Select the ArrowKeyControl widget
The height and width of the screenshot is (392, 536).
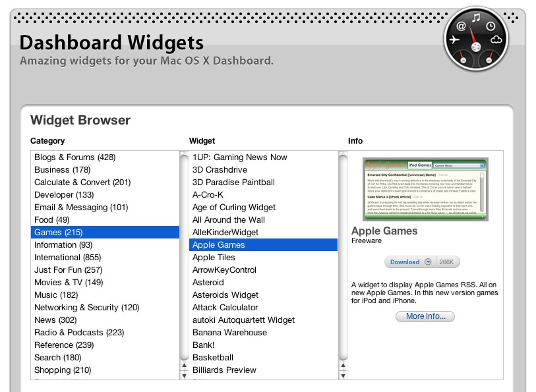click(263, 269)
